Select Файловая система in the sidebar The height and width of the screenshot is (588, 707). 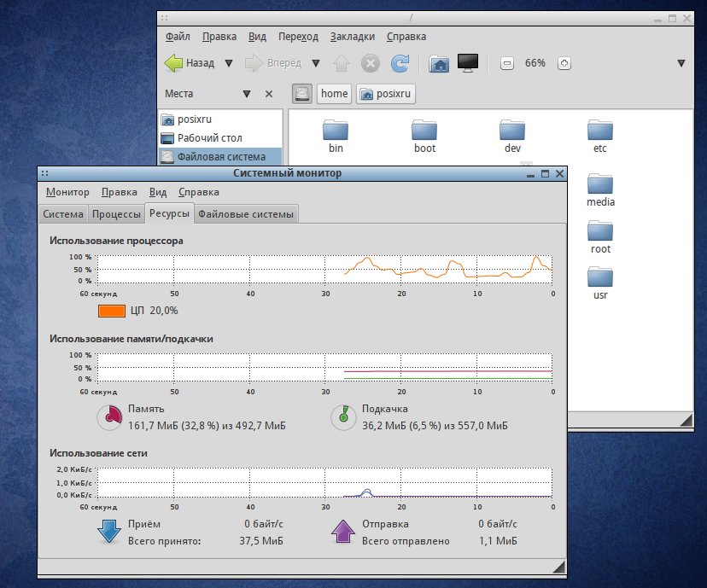coord(220,157)
